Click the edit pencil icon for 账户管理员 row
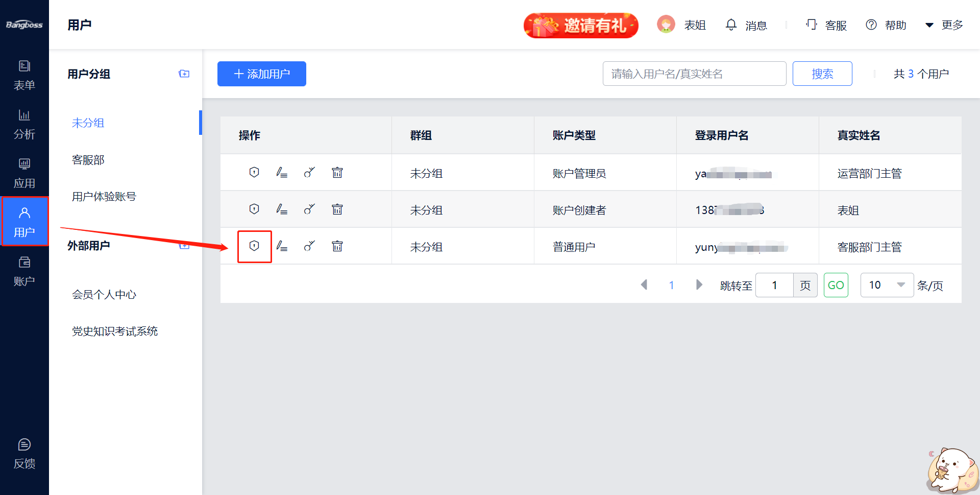This screenshot has height=495, width=980. coord(282,173)
